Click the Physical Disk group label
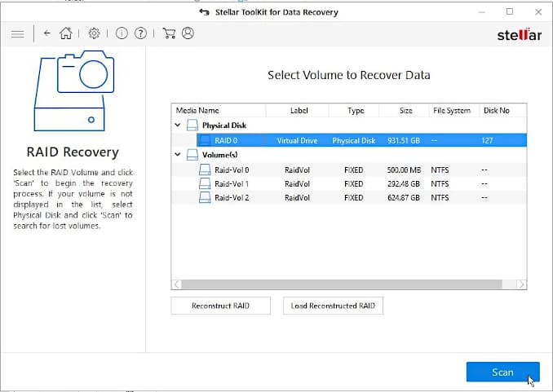The height and width of the screenshot is (392, 553). pyautogui.click(x=224, y=126)
